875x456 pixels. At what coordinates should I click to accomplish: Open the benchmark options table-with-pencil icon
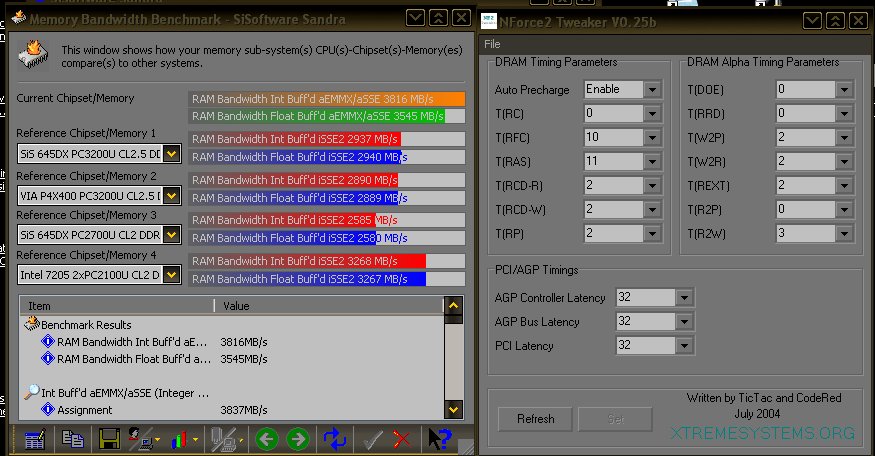35,439
